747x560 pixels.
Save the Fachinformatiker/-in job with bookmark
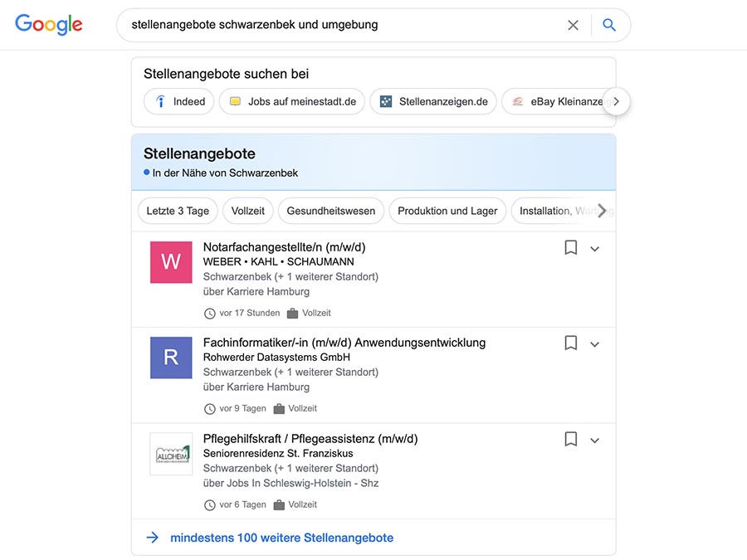(570, 343)
